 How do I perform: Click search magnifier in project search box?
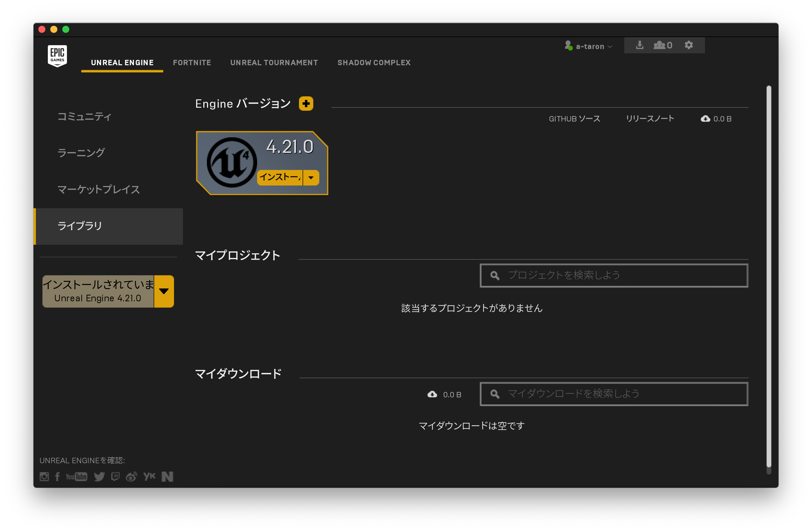point(495,275)
